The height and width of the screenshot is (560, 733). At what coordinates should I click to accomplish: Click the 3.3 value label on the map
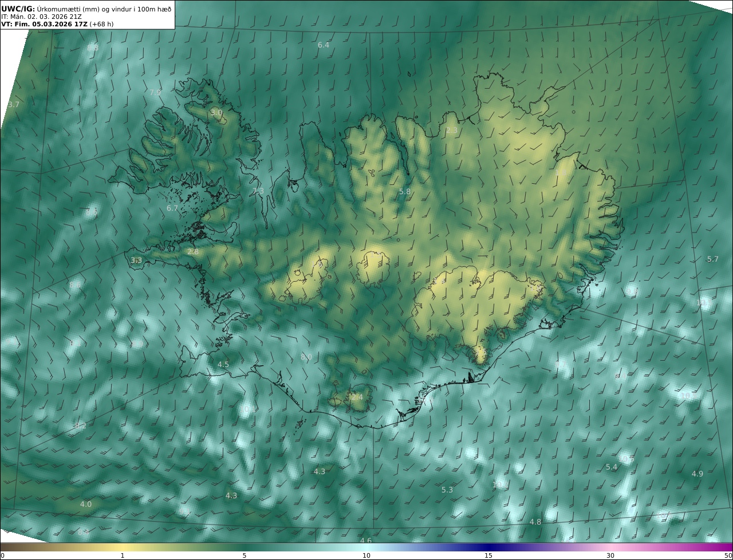[136, 261]
